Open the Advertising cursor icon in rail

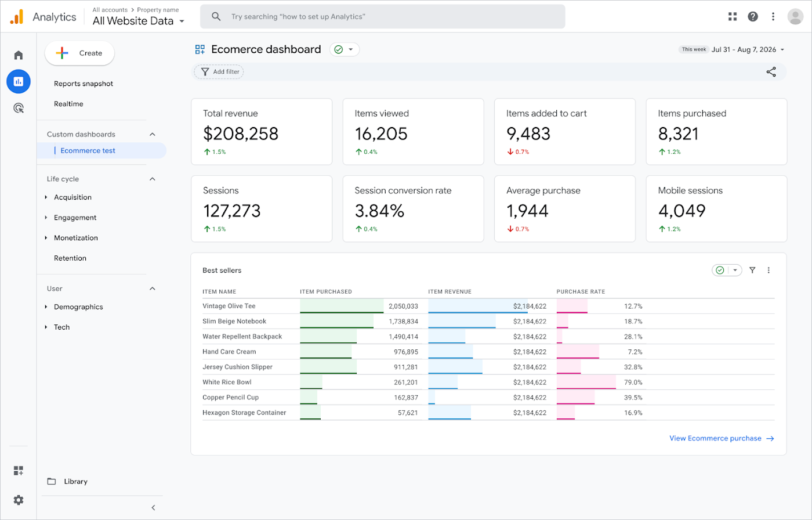(x=19, y=108)
